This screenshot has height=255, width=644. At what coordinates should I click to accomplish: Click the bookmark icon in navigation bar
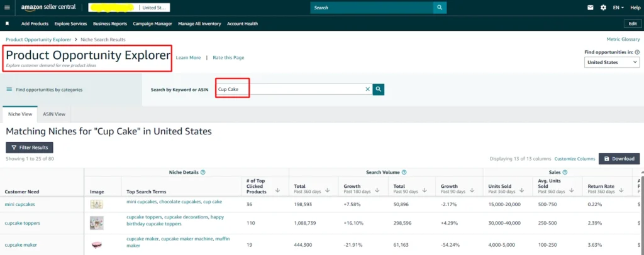[7, 24]
